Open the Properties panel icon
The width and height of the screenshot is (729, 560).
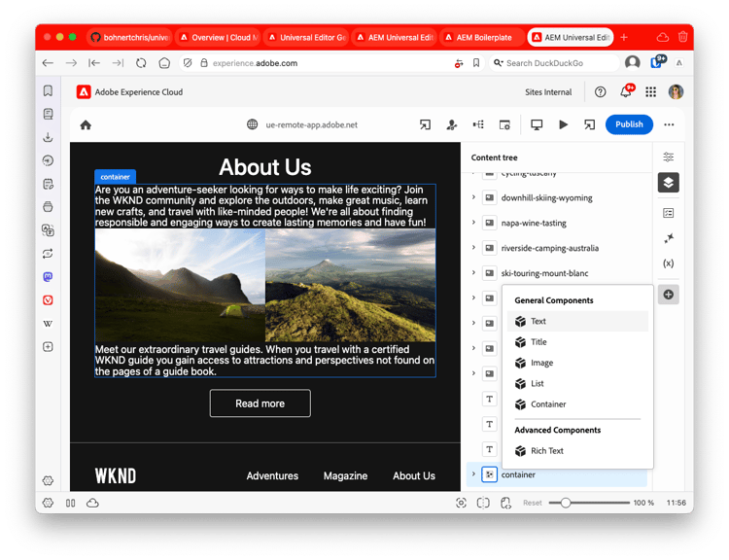(x=668, y=157)
